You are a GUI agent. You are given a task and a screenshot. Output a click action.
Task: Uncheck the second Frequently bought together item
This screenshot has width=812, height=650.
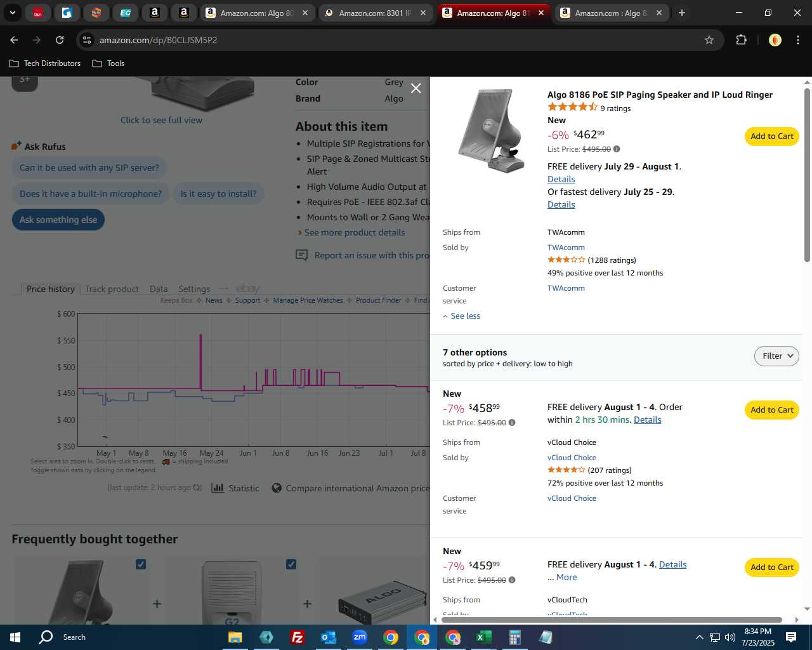pyautogui.click(x=291, y=564)
